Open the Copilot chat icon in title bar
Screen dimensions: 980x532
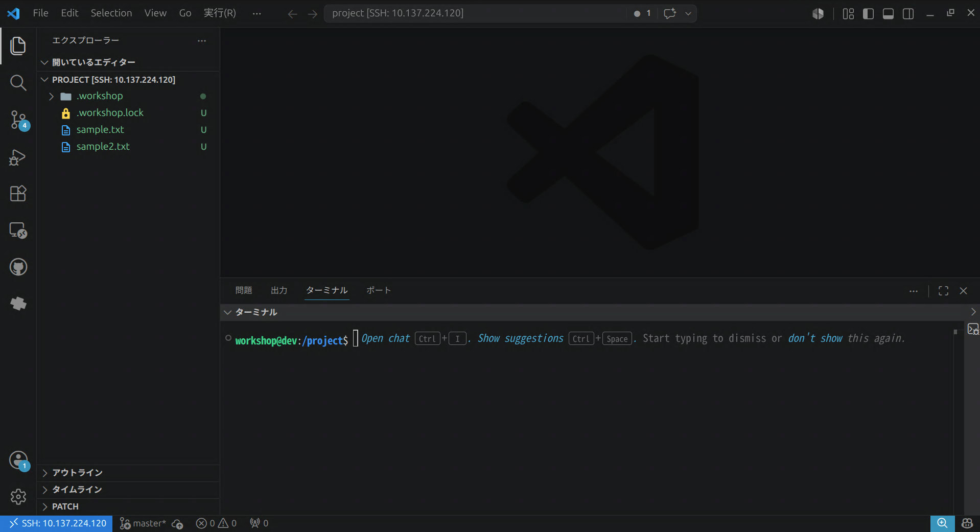669,13
